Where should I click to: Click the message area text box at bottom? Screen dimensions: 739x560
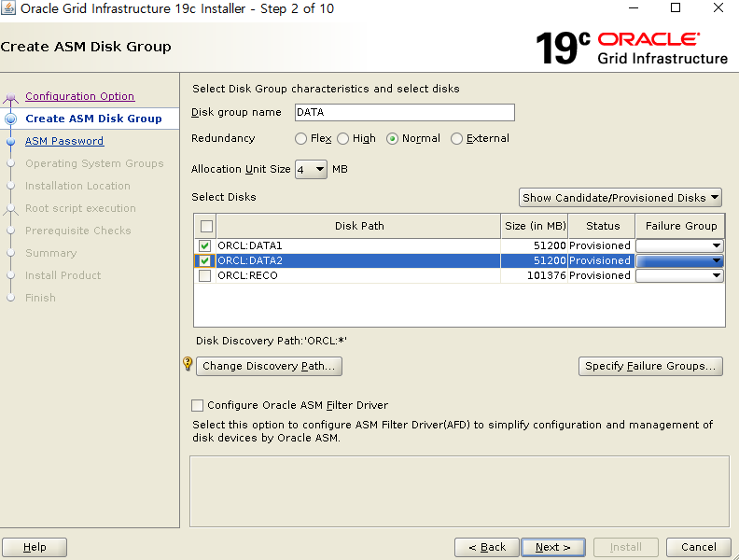click(459, 491)
